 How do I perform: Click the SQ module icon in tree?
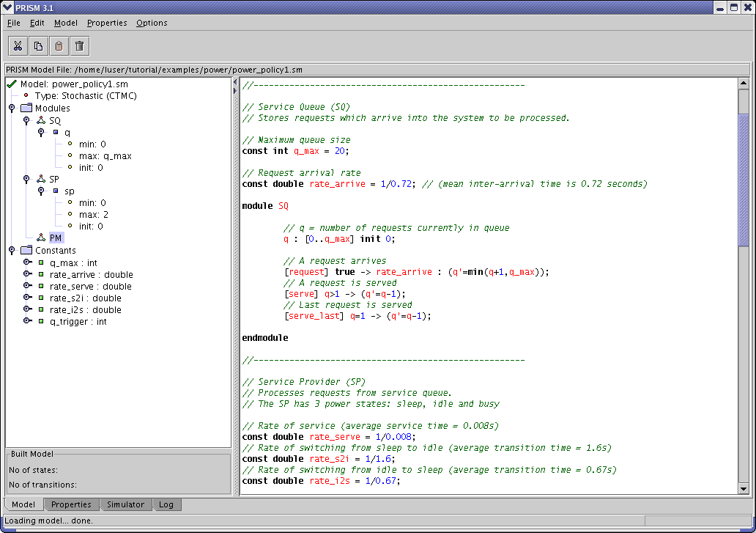pyautogui.click(x=42, y=120)
